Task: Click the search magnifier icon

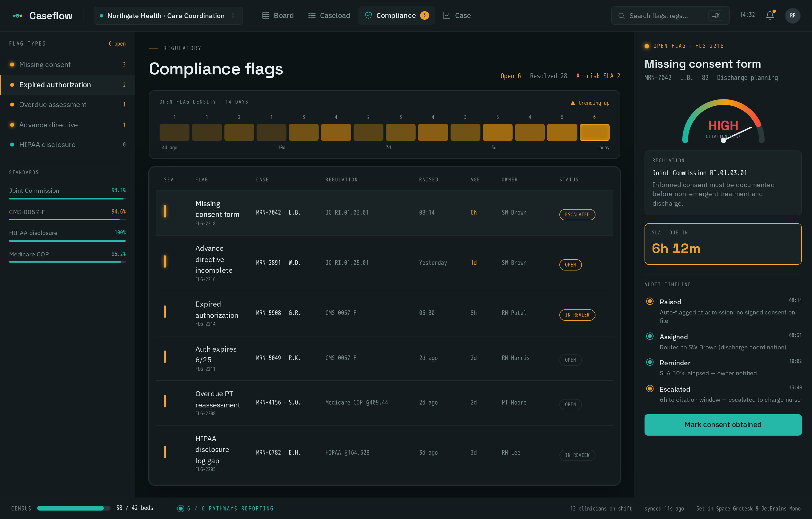Action: pyautogui.click(x=621, y=15)
